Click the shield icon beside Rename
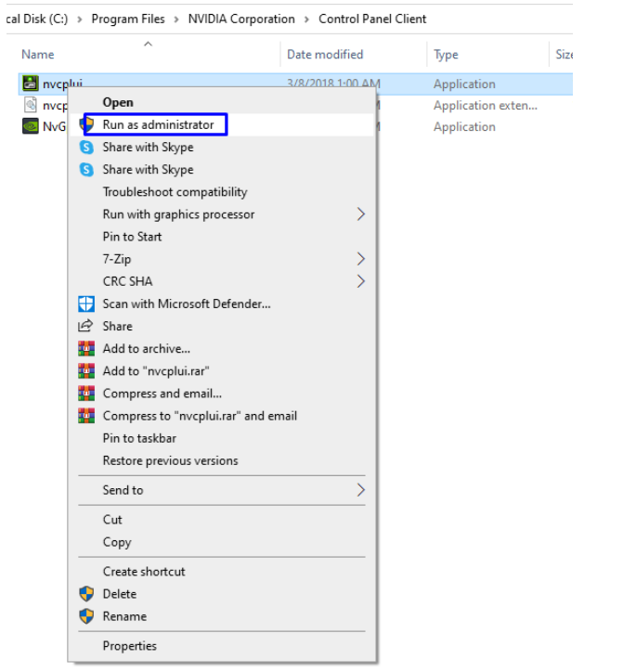623x672 pixels. (x=86, y=616)
